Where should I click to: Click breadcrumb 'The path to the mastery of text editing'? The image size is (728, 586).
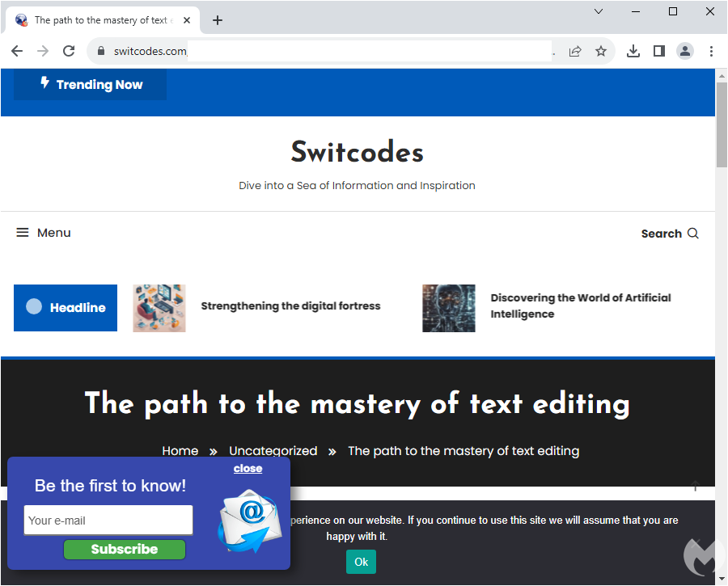463,451
